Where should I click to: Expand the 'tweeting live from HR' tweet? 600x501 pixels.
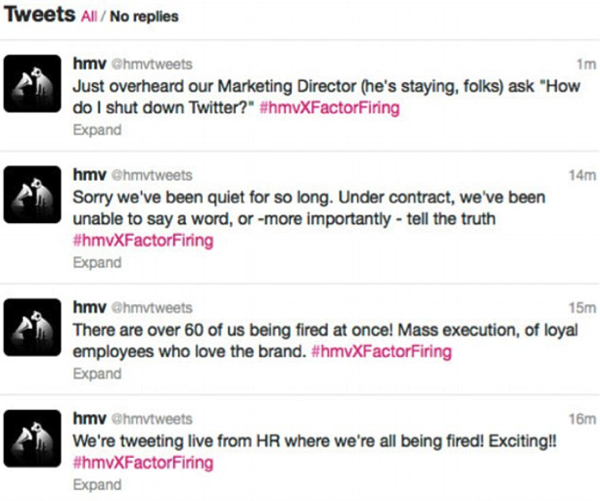coord(97,485)
